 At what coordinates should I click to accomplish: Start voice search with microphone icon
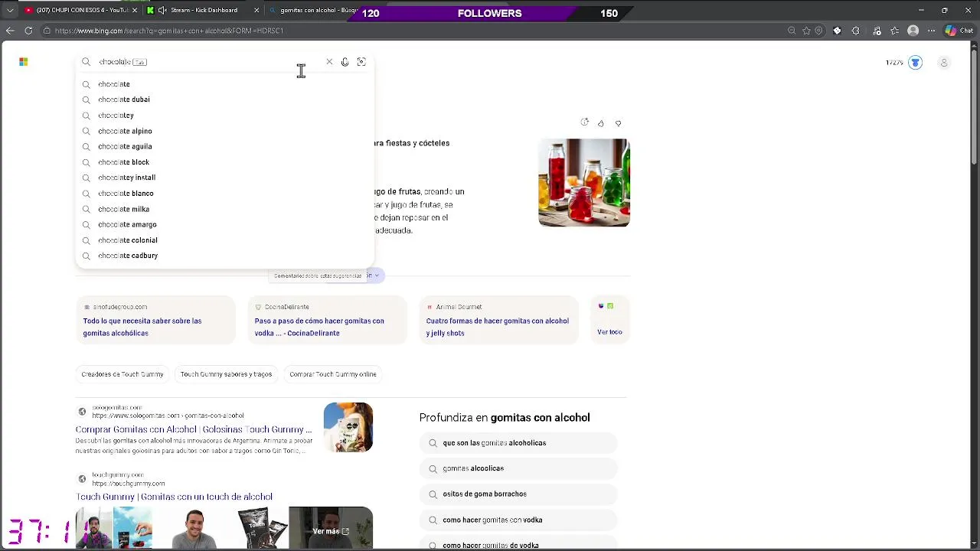345,62
